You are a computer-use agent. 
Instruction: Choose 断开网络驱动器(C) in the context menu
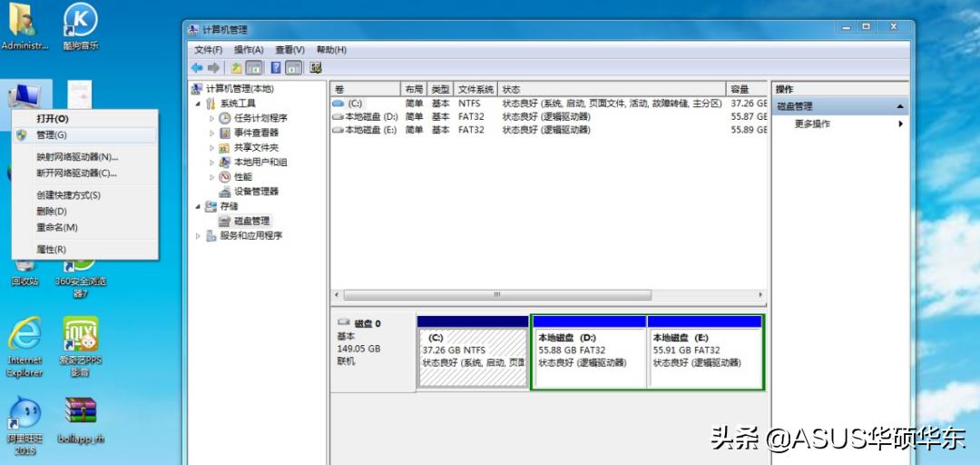point(84,173)
